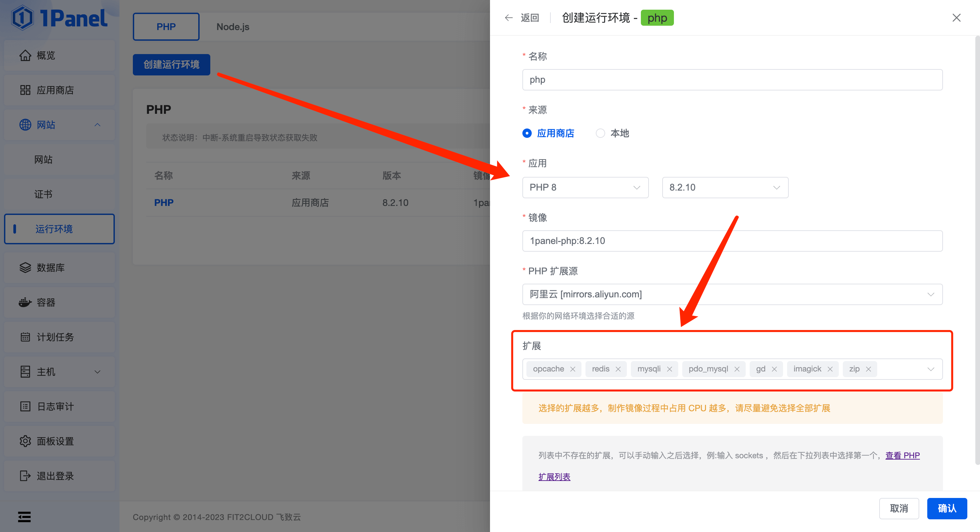Click the 退出登录 logout icon

tap(25, 476)
